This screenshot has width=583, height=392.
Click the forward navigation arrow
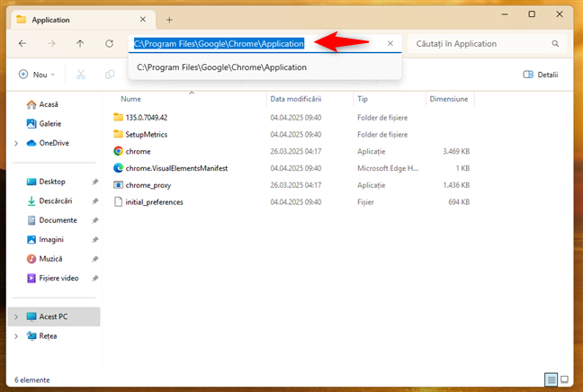pyautogui.click(x=51, y=43)
